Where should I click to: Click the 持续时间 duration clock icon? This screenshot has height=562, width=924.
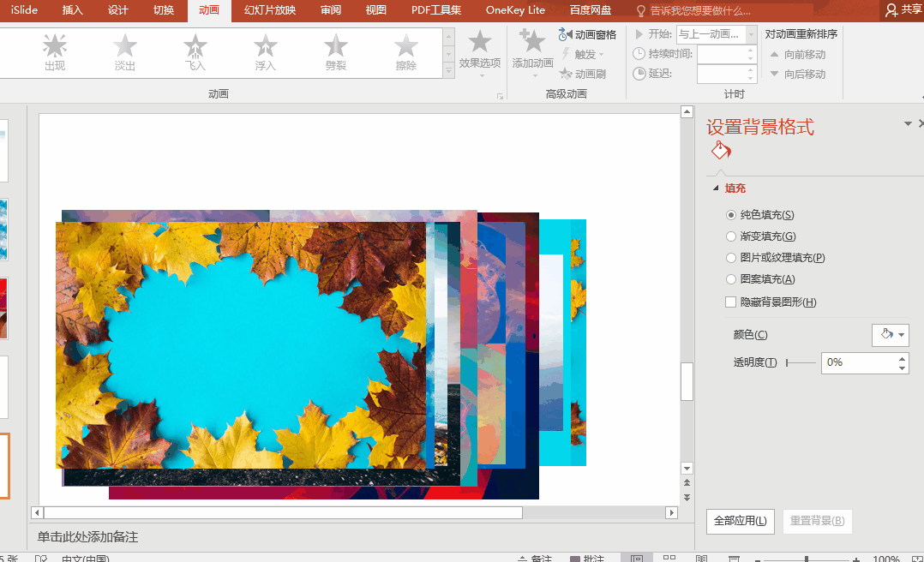point(639,54)
